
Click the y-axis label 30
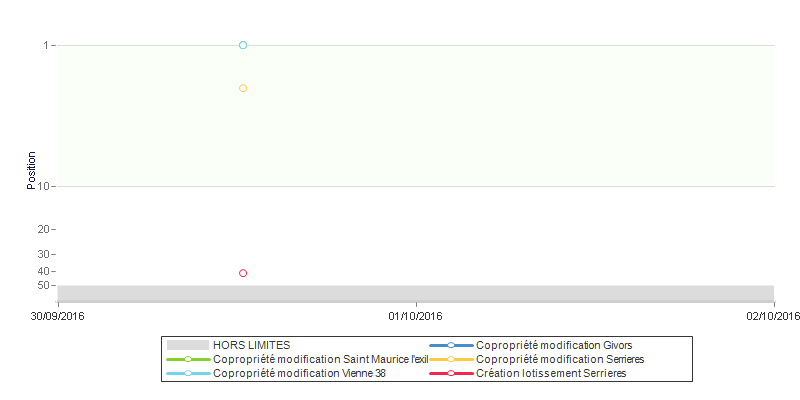coord(44,254)
